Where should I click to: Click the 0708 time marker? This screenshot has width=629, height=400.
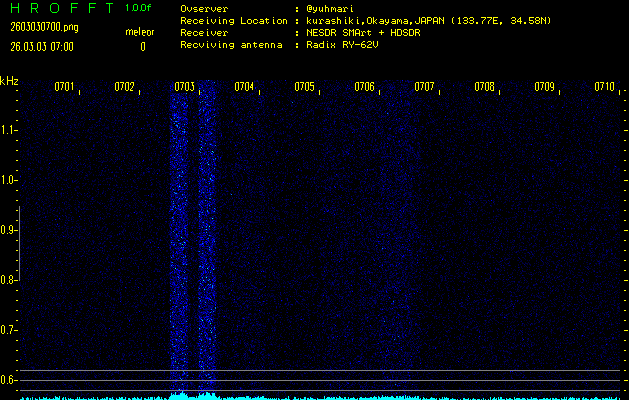[485, 87]
